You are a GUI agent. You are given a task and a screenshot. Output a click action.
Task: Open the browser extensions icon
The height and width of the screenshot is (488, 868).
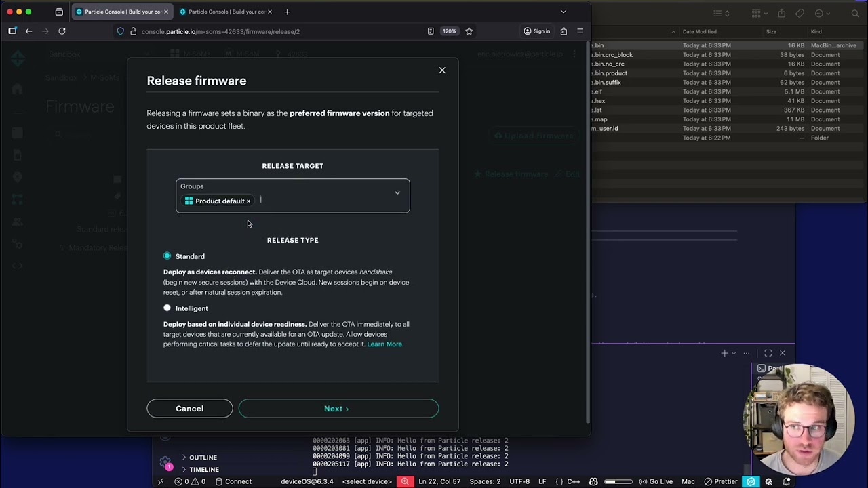pyautogui.click(x=564, y=31)
